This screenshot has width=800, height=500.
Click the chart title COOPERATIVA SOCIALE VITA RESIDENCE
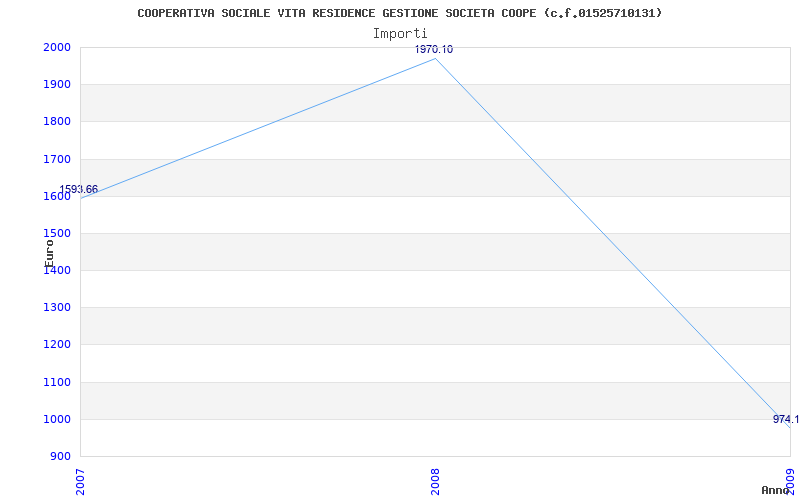point(399,13)
